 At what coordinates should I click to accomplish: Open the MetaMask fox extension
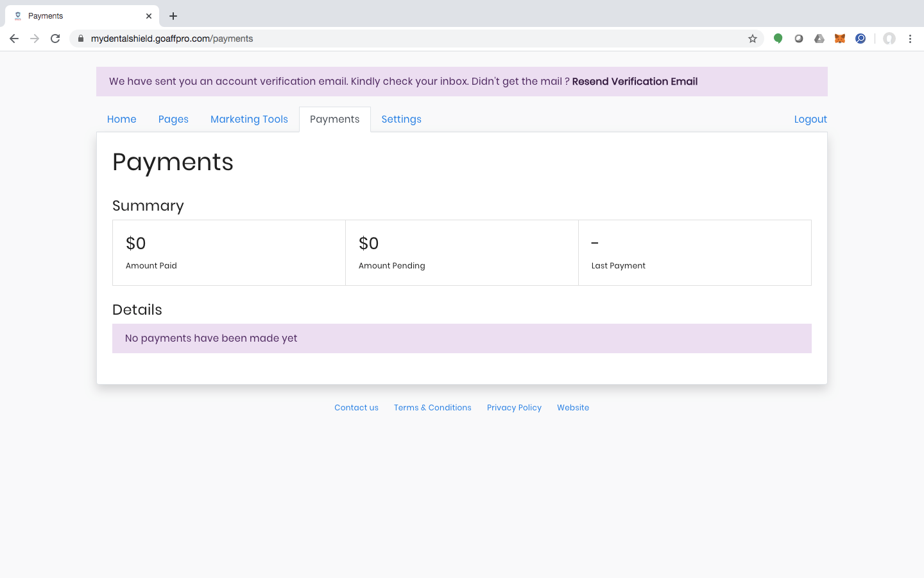[x=839, y=39]
